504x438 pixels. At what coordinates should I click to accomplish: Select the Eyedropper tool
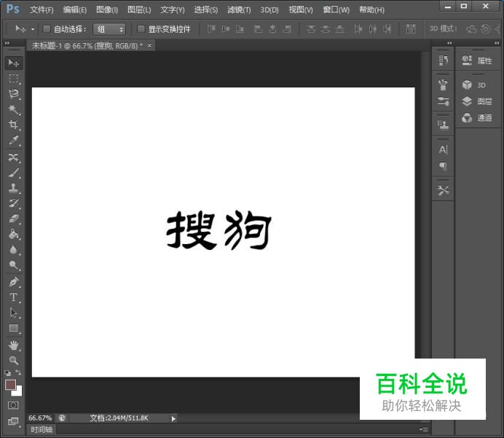pos(14,140)
